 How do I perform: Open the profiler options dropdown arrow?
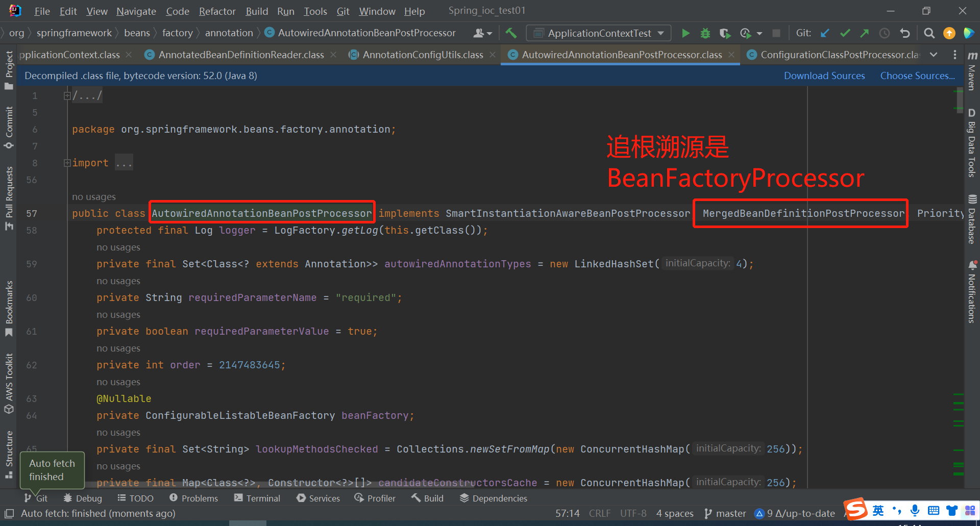pyautogui.click(x=759, y=34)
